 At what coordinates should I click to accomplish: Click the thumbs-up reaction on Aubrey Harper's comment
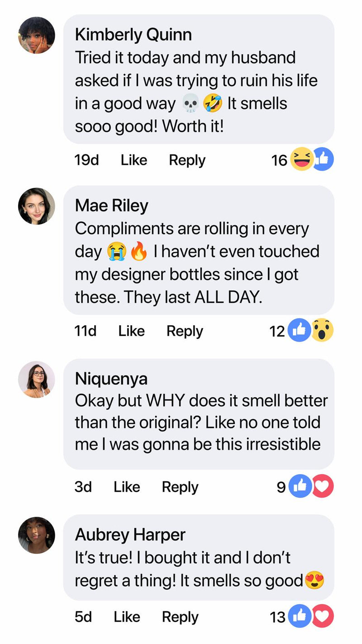[x=299, y=616]
